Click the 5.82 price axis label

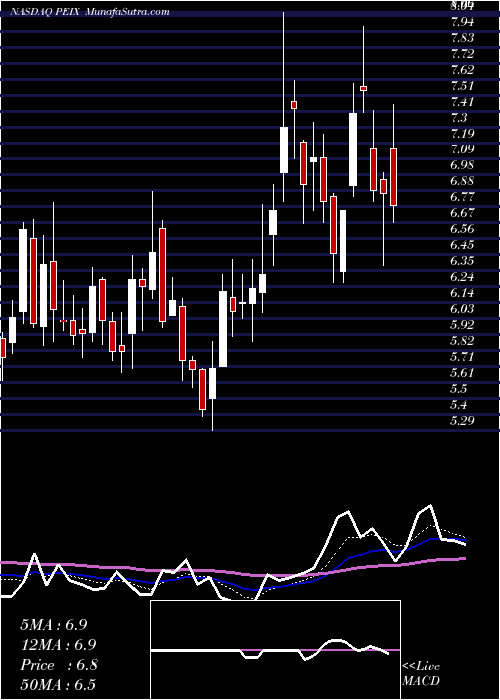coord(462,341)
